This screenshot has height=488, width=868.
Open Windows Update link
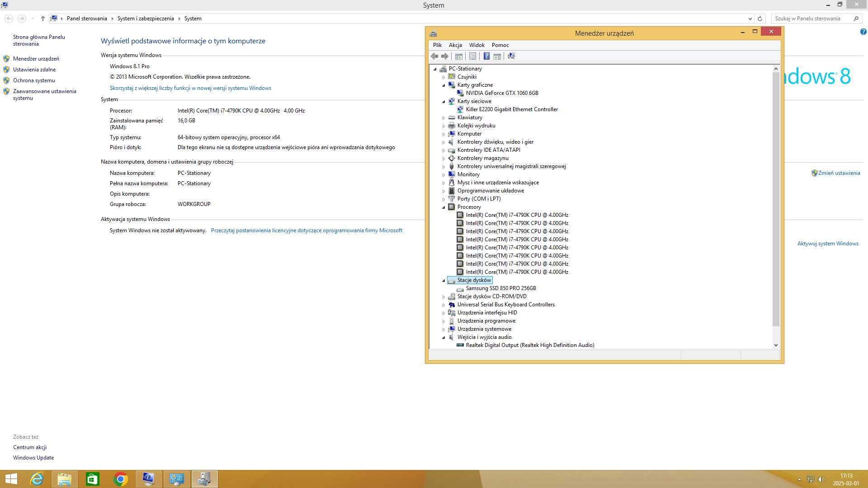(33, 458)
